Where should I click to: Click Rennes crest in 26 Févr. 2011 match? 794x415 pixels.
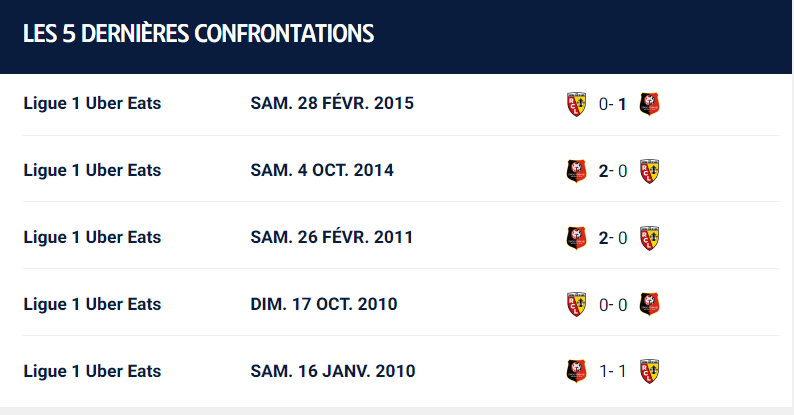pyautogui.click(x=576, y=238)
